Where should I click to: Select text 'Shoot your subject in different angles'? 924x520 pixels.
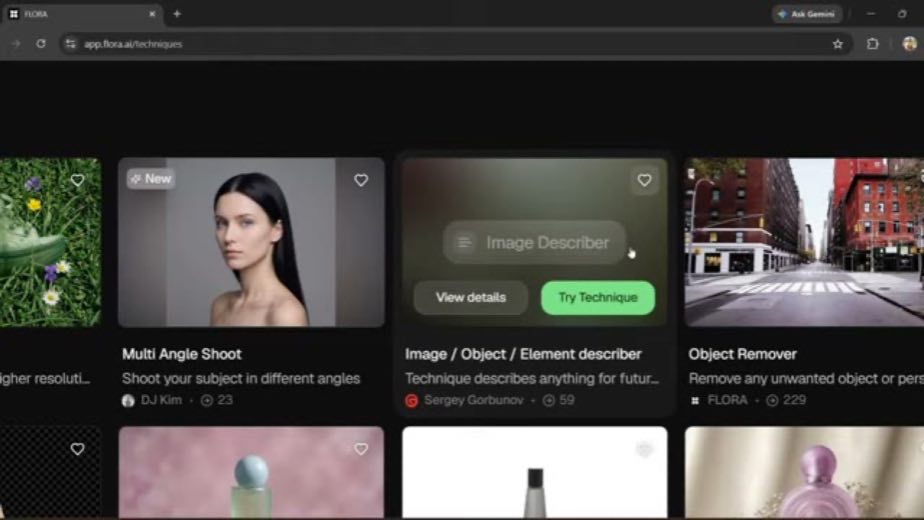click(241, 379)
